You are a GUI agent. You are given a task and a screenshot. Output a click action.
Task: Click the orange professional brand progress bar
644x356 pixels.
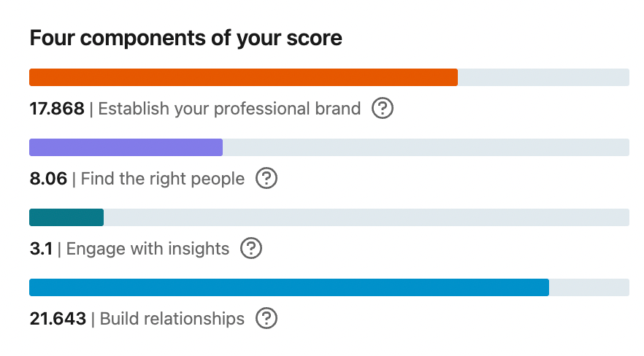click(243, 77)
